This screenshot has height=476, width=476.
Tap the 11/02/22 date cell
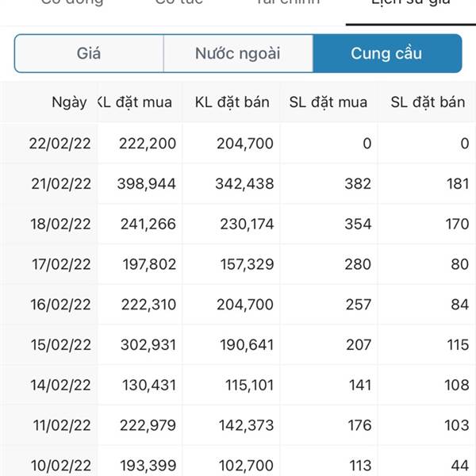point(62,425)
